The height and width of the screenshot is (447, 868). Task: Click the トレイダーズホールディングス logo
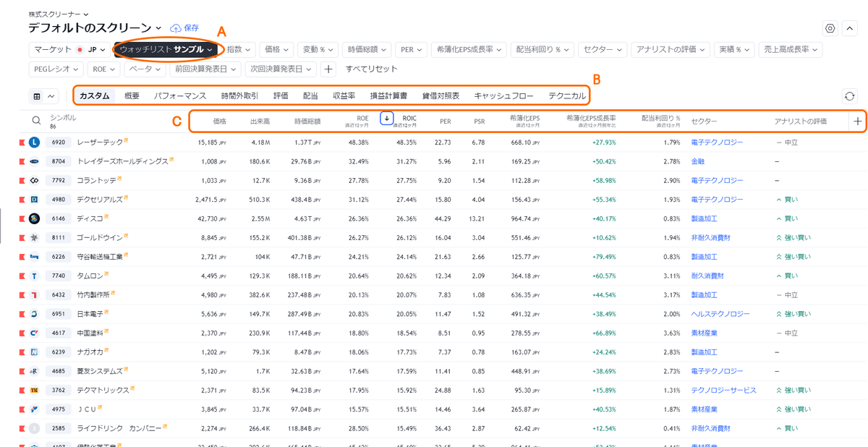coord(34,161)
